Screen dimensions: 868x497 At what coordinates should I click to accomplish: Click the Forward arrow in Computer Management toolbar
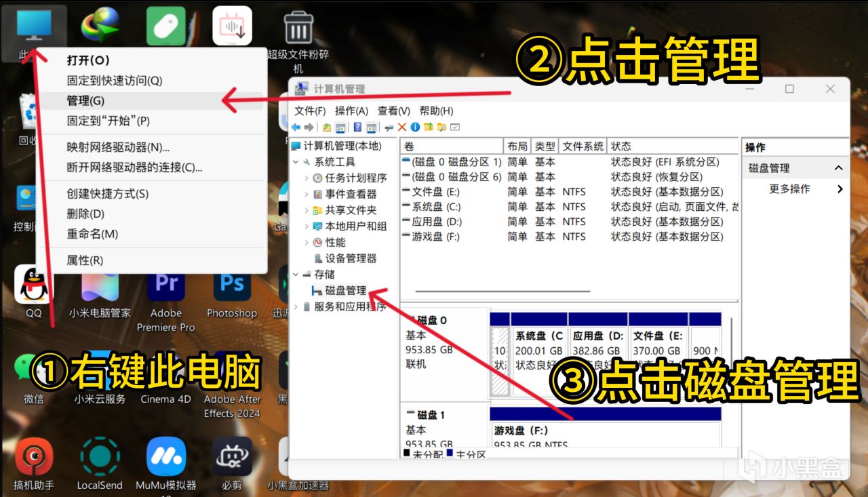point(309,127)
